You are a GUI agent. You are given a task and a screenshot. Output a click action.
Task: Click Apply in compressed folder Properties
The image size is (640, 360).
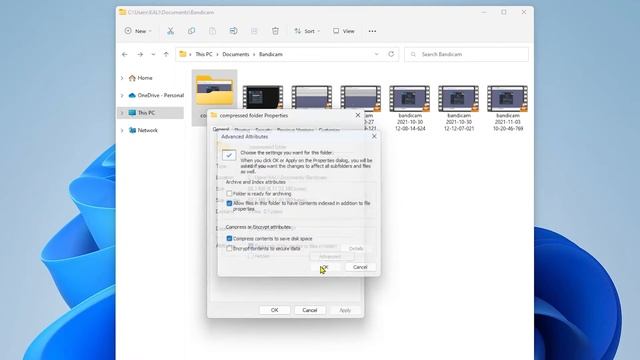click(x=345, y=310)
